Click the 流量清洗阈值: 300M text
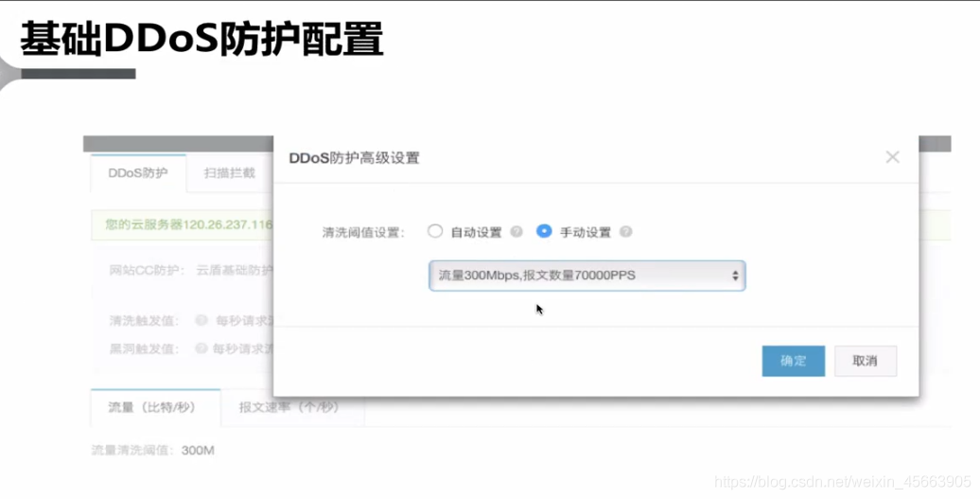 (x=152, y=450)
